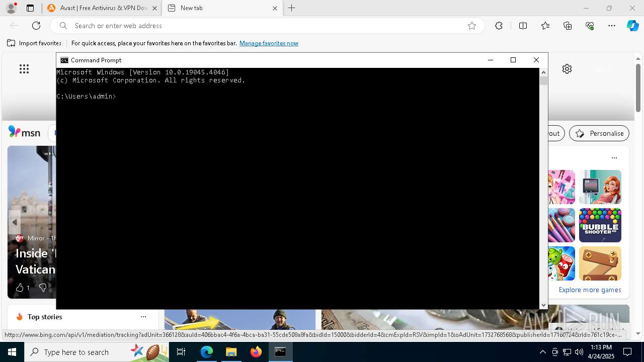
Task: Click Import favorites
Action: [34, 43]
